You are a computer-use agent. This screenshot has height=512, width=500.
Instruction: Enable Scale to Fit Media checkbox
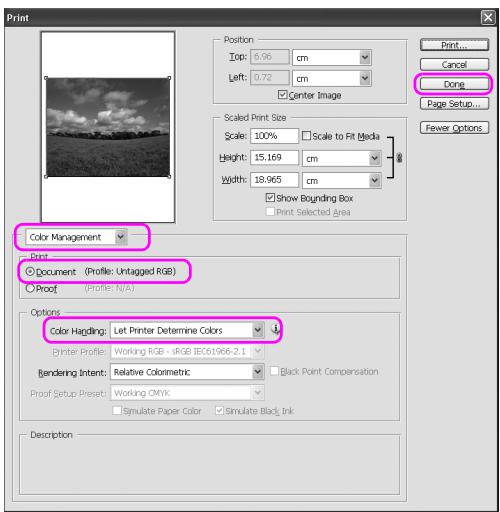point(306,136)
